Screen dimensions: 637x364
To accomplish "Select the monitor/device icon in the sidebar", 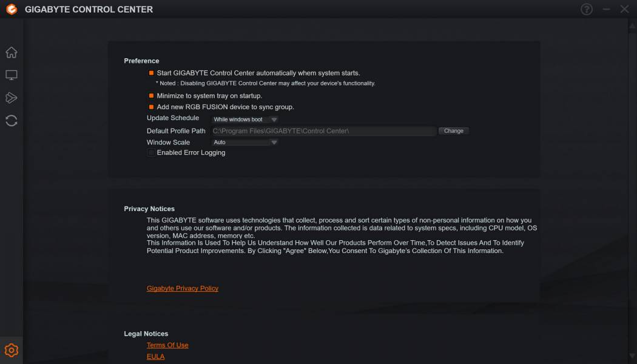I will click(x=11, y=75).
